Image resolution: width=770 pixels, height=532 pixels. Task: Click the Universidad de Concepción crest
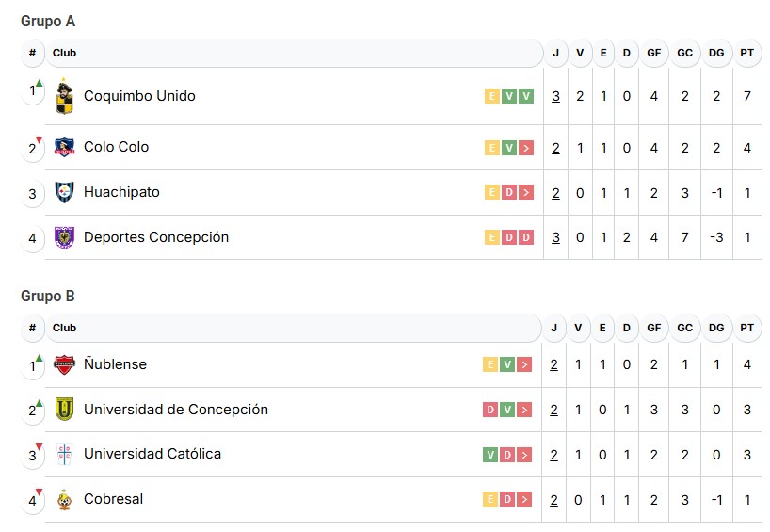tap(64, 410)
